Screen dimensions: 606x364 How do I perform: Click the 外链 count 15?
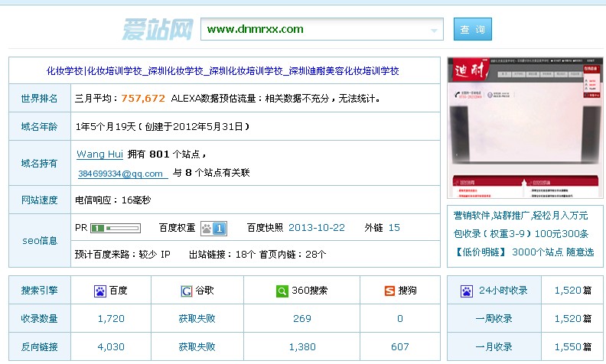(x=394, y=228)
